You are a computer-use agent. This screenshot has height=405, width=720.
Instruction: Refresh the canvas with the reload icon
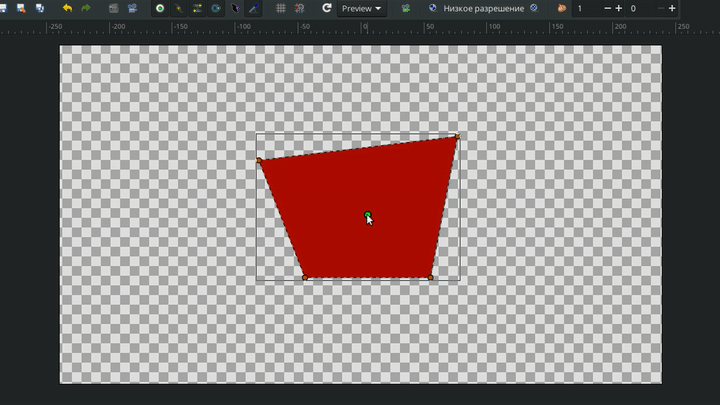pyautogui.click(x=326, y=8)
